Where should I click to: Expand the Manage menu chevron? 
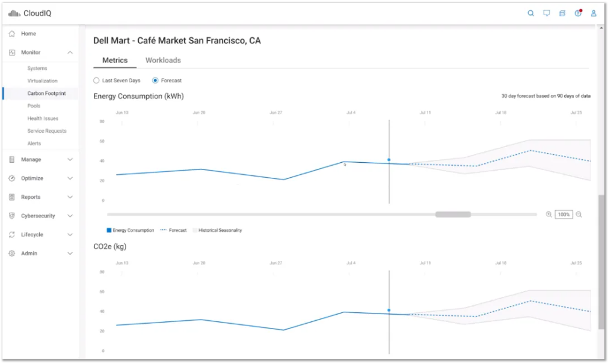[x=70, y=160]
